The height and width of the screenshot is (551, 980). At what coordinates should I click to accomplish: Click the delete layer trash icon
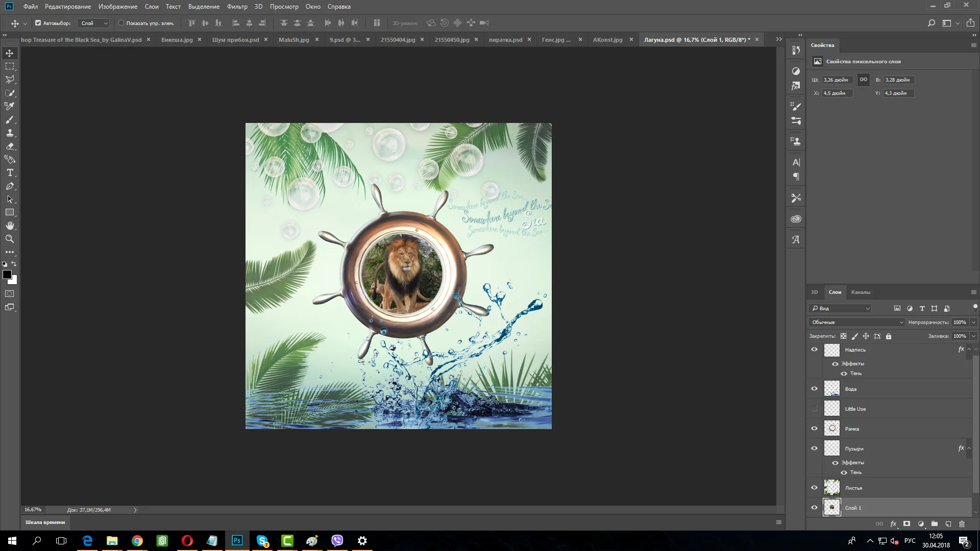pyautogui.click(x=962, y=524)
